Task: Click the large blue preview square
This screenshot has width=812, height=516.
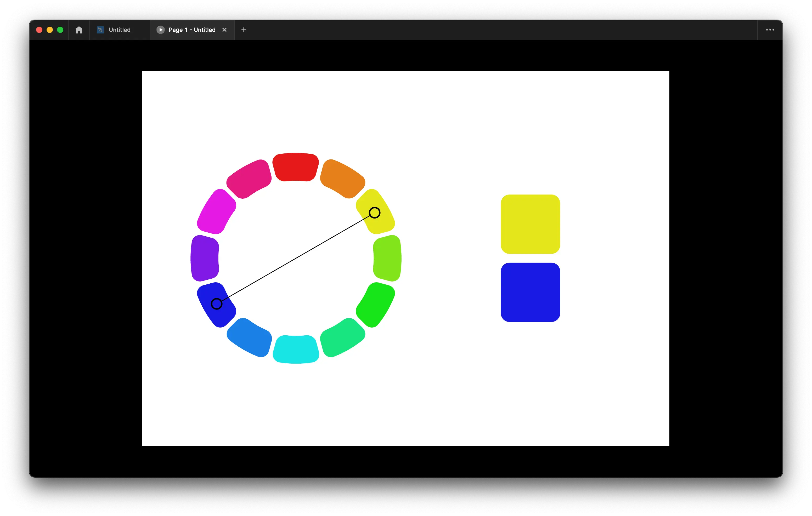Action: point(530,292)
